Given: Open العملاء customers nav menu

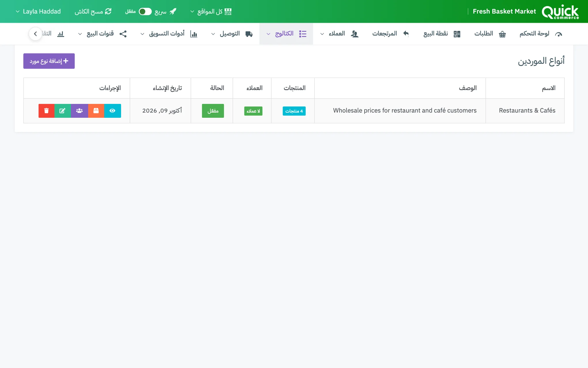Looking at the screenshot, I should [x=339, y=34].
